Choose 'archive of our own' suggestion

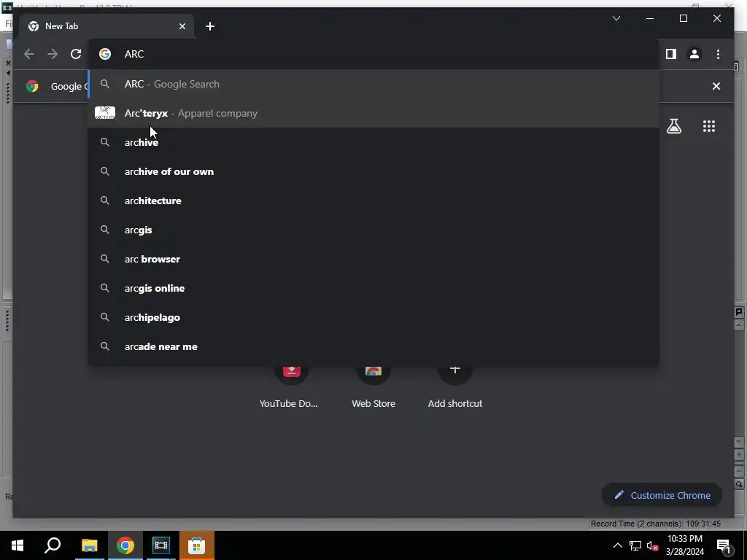coord(373,171)
